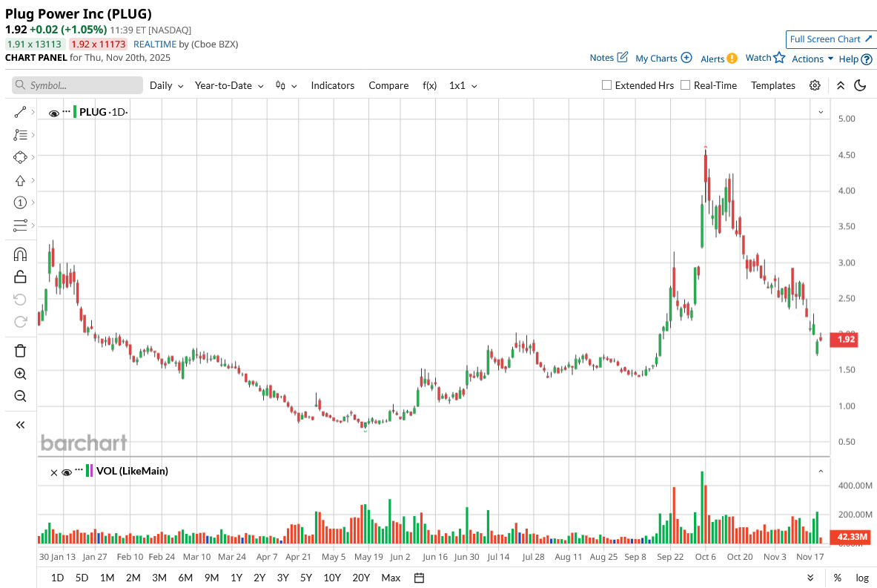Toggle the lock drawings icon
877x588 pixels.
[x=20, y=277]
